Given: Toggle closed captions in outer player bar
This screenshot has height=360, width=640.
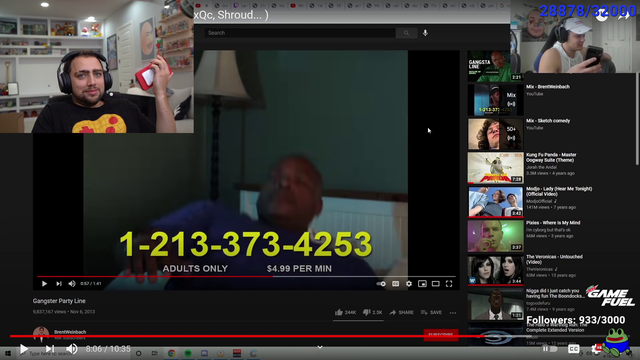Looking at the screenshot, I should click(x=573, y=349).
